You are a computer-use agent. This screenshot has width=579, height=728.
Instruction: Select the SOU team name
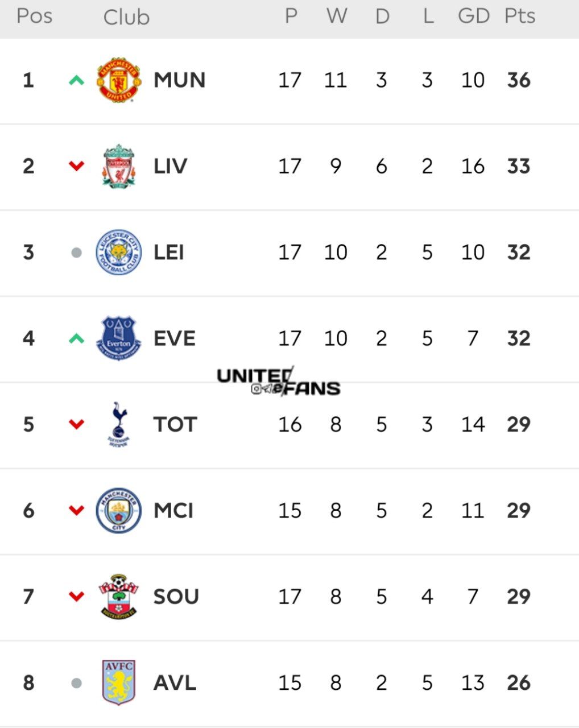point(176,597)
